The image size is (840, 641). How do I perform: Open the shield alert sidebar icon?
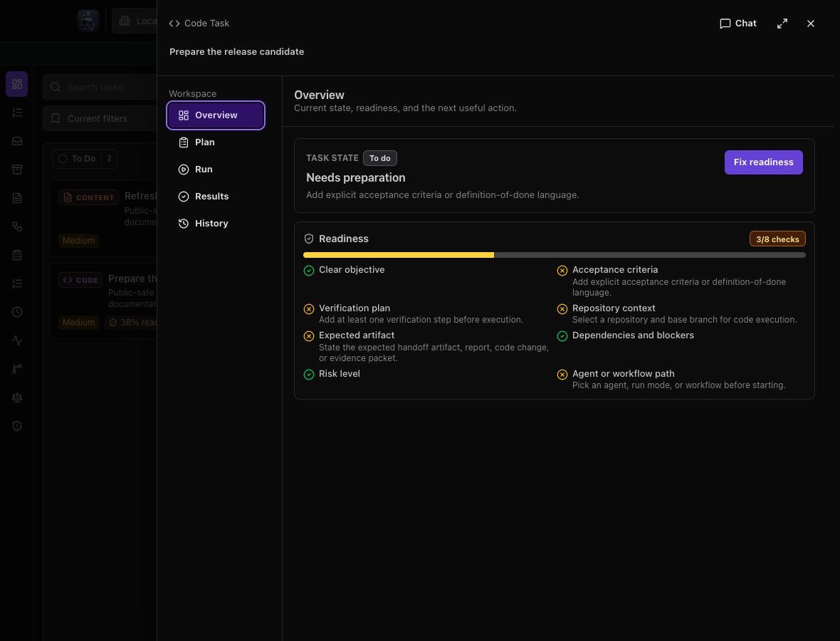[x=17, y=426]
